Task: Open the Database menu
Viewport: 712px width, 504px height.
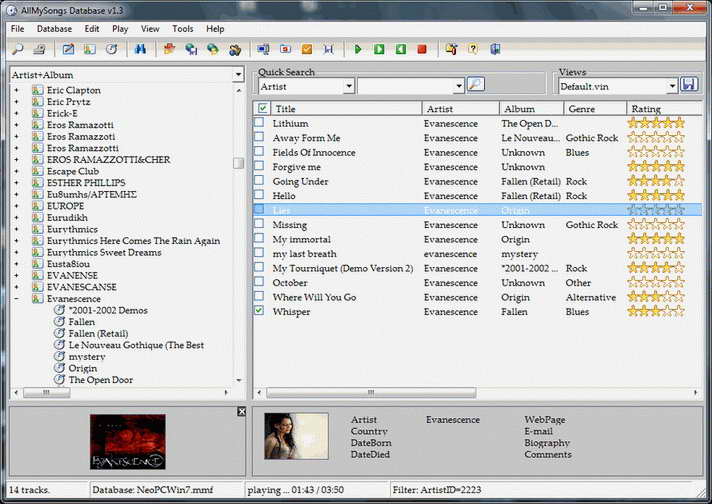Action: (x=54, y=29)
